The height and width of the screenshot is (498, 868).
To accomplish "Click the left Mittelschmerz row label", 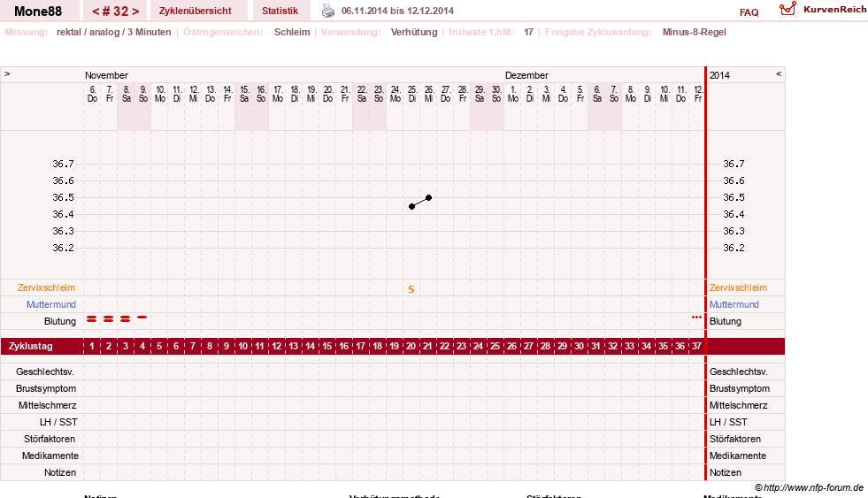I will click(x=47, y=405).
